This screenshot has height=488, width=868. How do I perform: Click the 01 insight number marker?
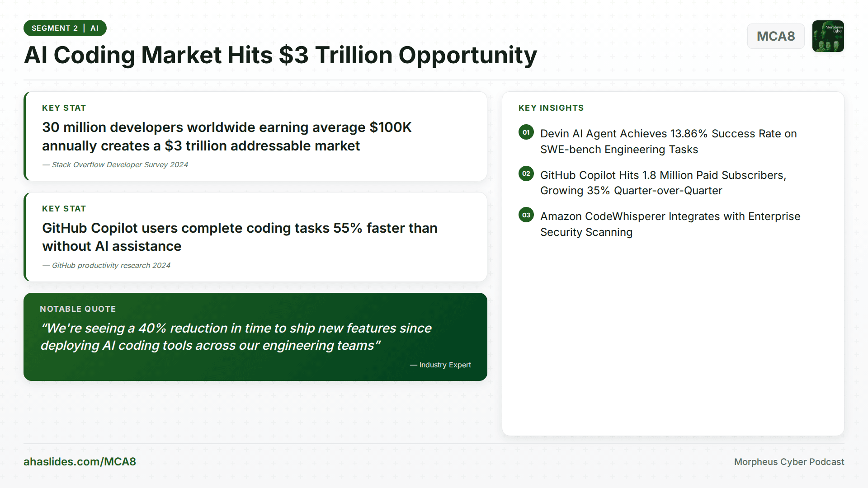[526, 132]
